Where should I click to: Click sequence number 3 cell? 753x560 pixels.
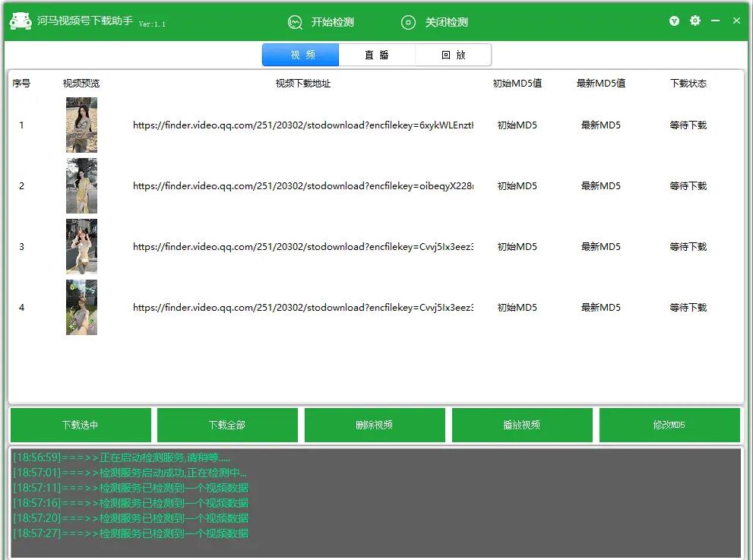(21, 247)
